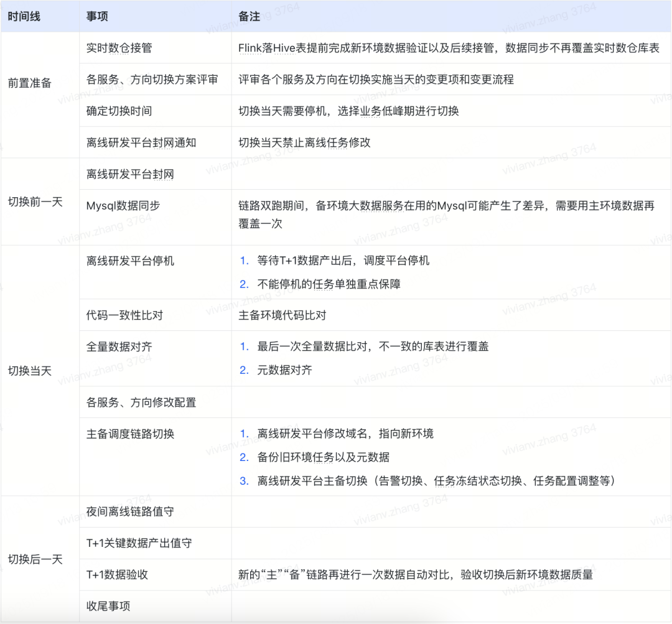Click the 事项 column header
Image resolution: width=672 pixels, height=624 pixels.
point(97,17)
